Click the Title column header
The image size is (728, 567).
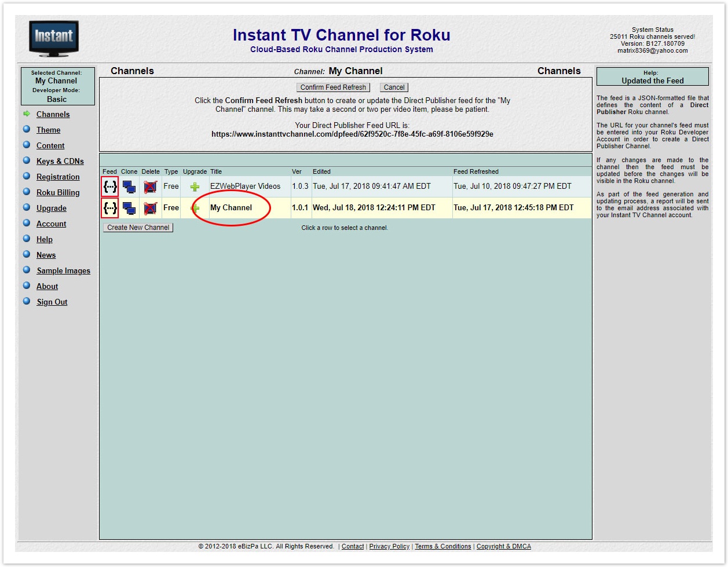(216, 171)
